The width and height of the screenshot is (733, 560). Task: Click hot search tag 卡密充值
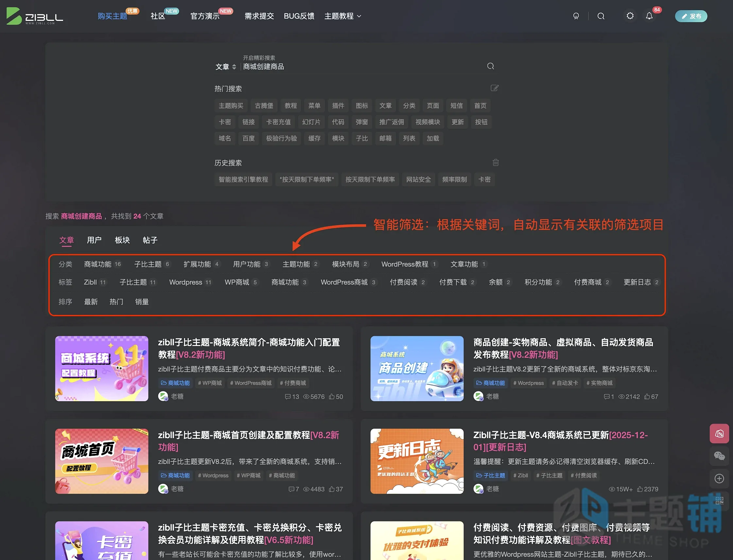click(x=278, y=122)
